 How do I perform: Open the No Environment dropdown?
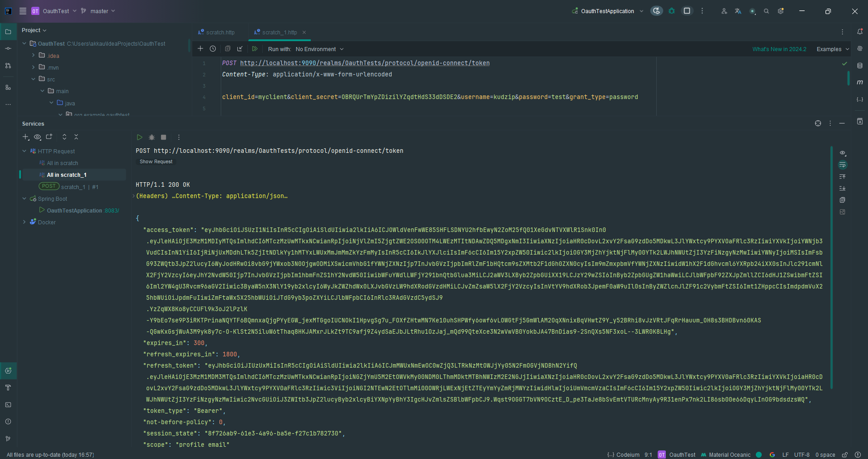(x=319, y=49)
